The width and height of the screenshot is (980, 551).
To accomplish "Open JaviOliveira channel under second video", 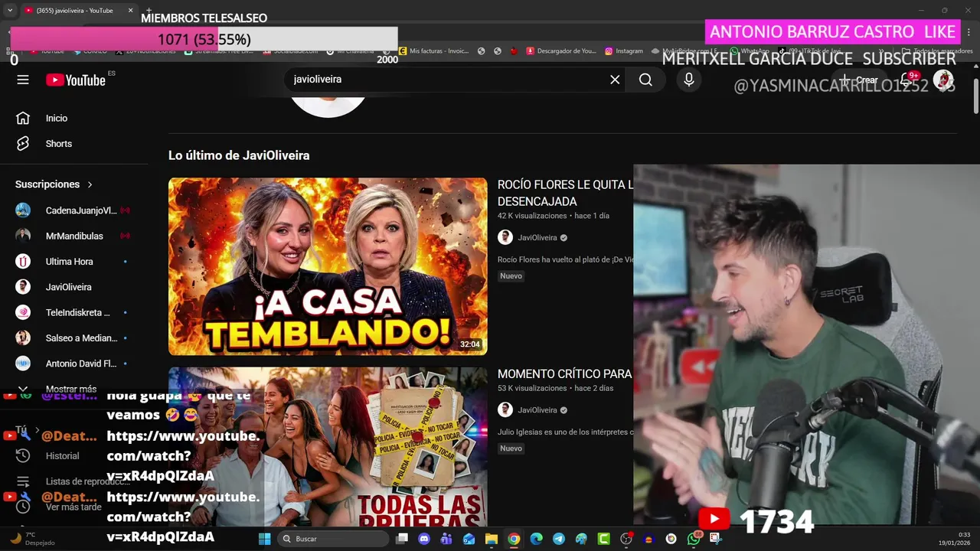I will (x=537, y=410).
